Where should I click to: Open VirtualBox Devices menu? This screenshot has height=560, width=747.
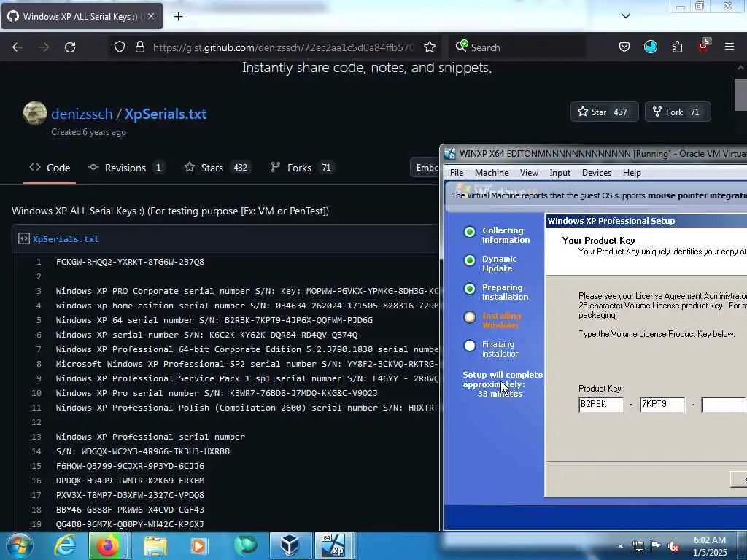pos(597,173)
